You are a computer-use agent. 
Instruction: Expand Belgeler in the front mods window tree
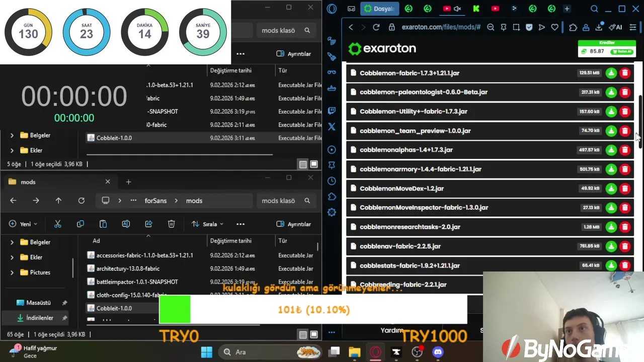point(12,242)
